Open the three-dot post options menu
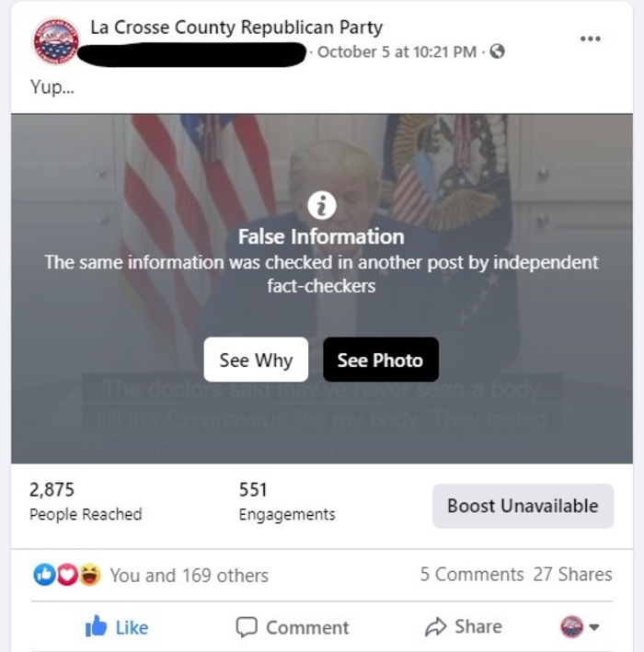The width and height of the screenshot is (644, 652). pyautogui.click(x=590, y=39)
